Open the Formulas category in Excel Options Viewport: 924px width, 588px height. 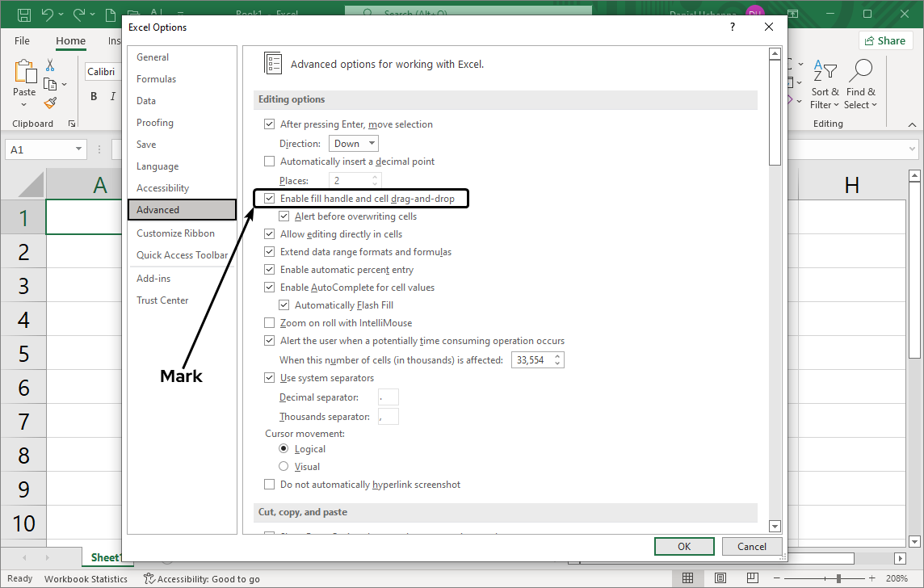point(156,79)
